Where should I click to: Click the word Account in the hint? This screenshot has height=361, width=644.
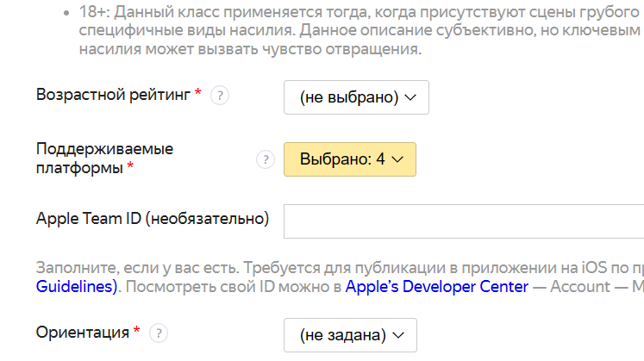pos(580,286)
